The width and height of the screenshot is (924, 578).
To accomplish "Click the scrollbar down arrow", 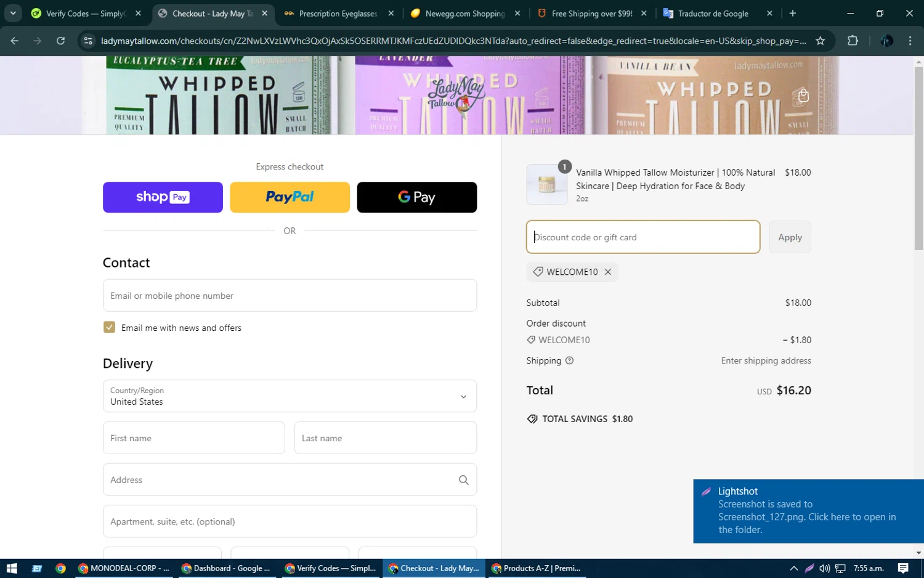I will [x=918, y=553].
